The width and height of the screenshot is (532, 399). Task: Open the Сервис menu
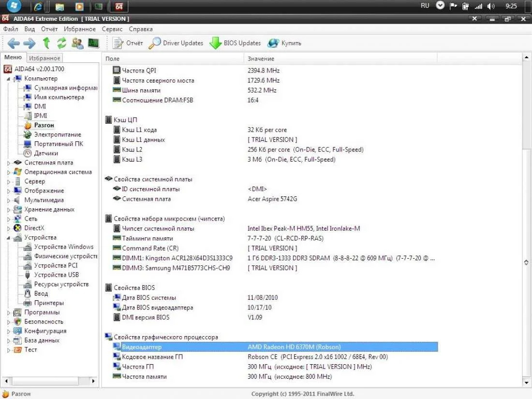point(112,29)
